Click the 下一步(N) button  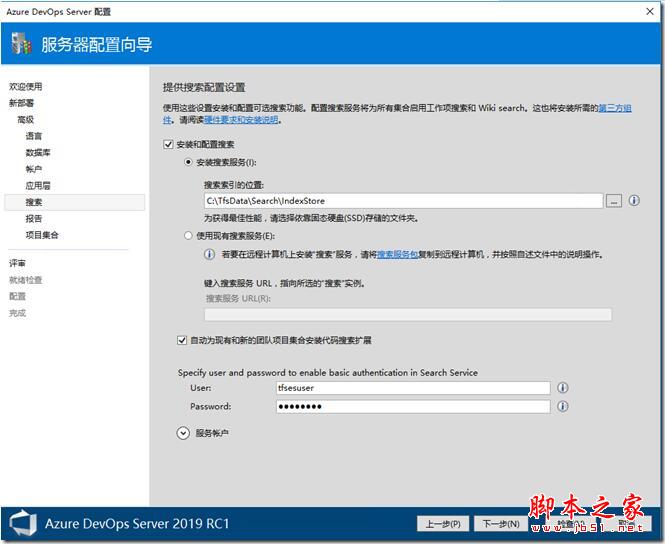click(501, 524)
